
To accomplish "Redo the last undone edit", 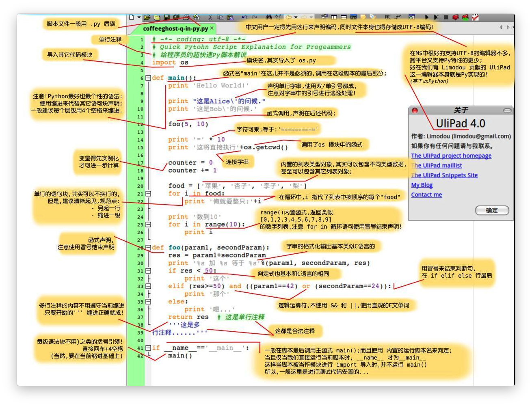I will tap(254, 17).
